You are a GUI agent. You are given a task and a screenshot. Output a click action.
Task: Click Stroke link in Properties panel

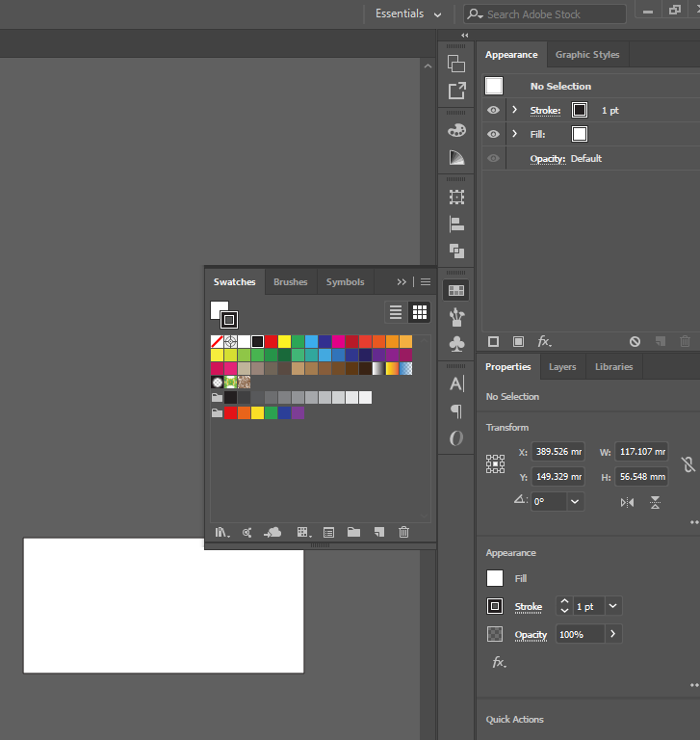(529, 607)
